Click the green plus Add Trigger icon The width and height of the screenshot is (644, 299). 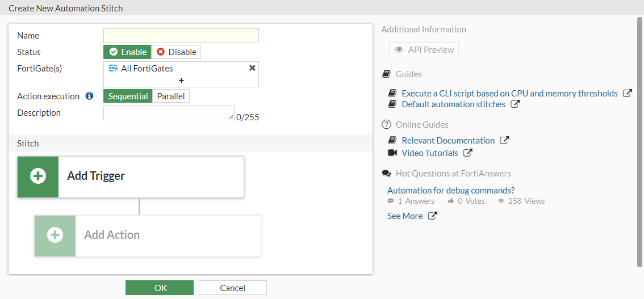(x=38, y=176)
